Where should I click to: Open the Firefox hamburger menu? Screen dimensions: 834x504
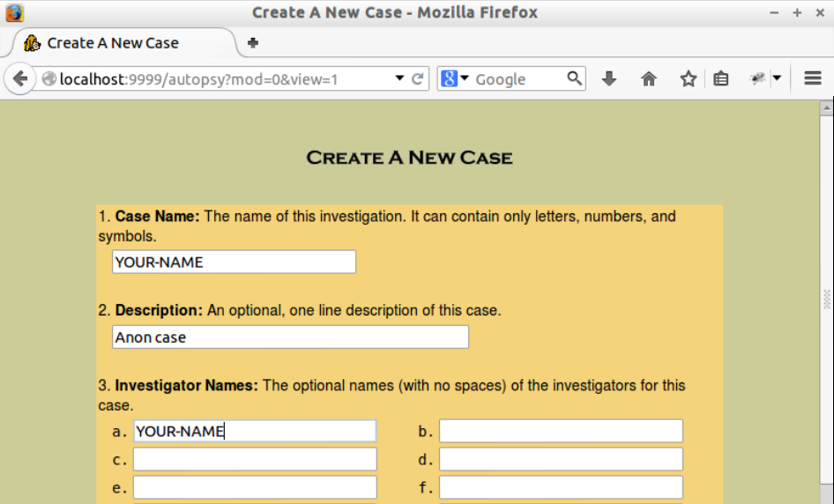coord(813,78)
